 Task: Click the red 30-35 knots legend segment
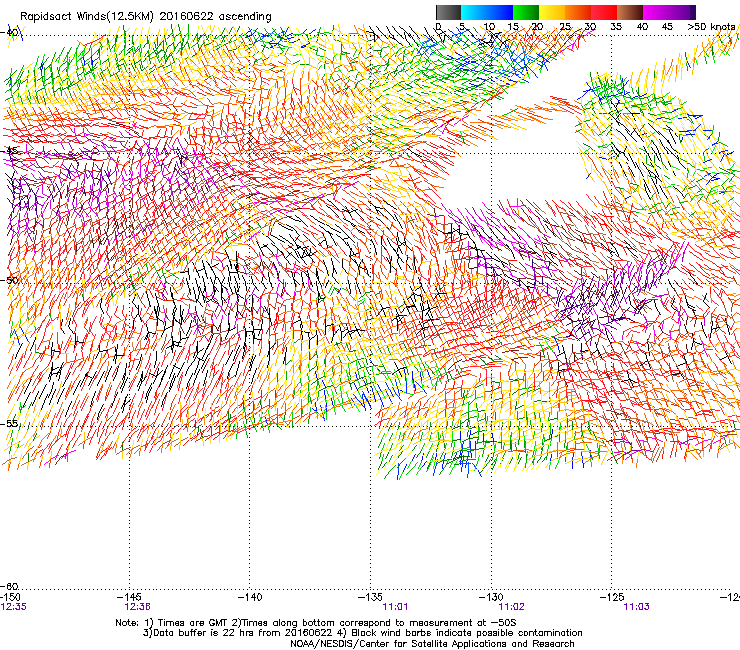click(x=604, y=12)
